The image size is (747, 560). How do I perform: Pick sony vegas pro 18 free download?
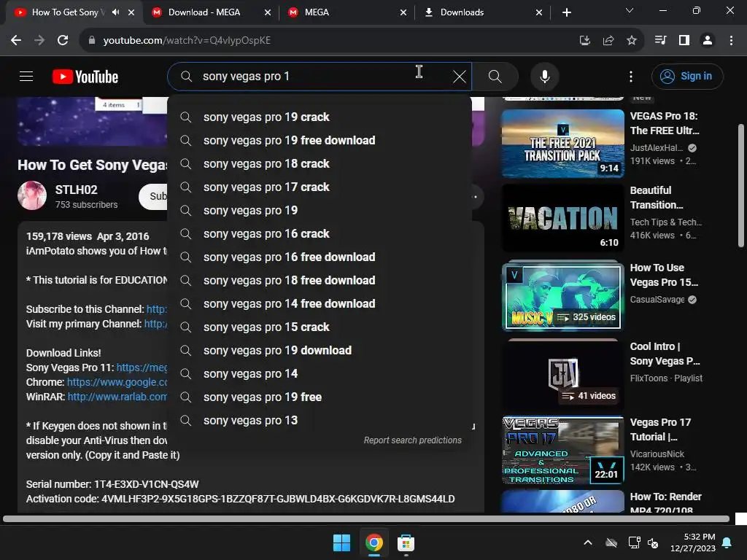tap(320, 281)
